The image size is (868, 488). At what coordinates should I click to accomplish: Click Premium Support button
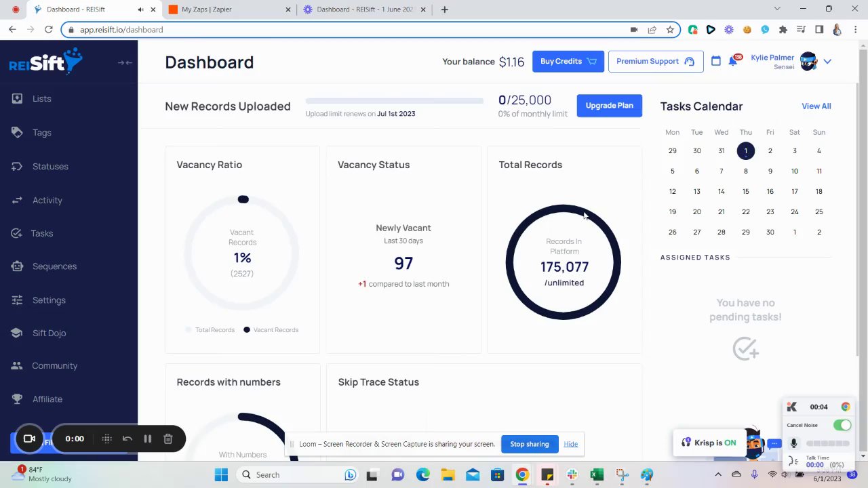pos(656,62)
